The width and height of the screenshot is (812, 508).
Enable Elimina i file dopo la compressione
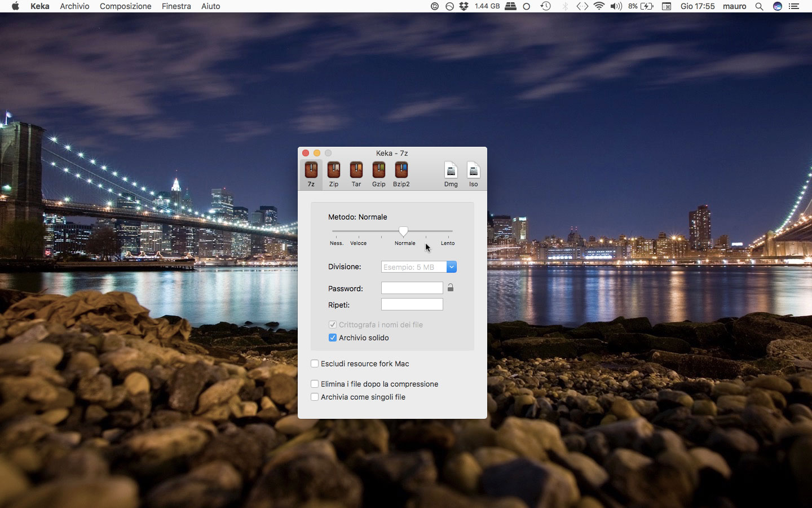point(315,384)
